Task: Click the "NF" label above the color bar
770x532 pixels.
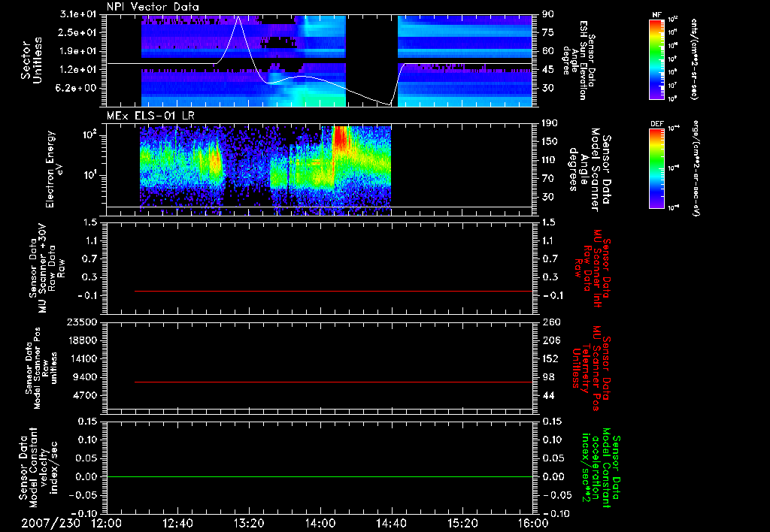Action: tap(656, 15)
